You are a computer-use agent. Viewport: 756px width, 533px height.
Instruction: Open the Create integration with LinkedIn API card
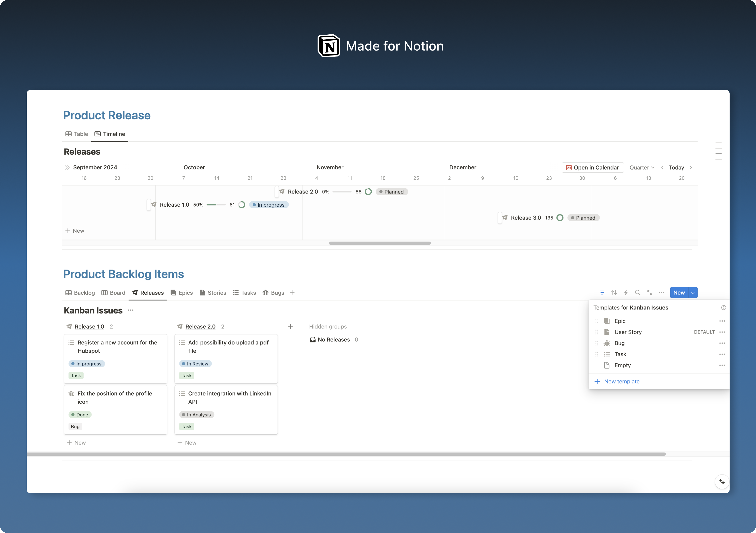pos(226,410)
